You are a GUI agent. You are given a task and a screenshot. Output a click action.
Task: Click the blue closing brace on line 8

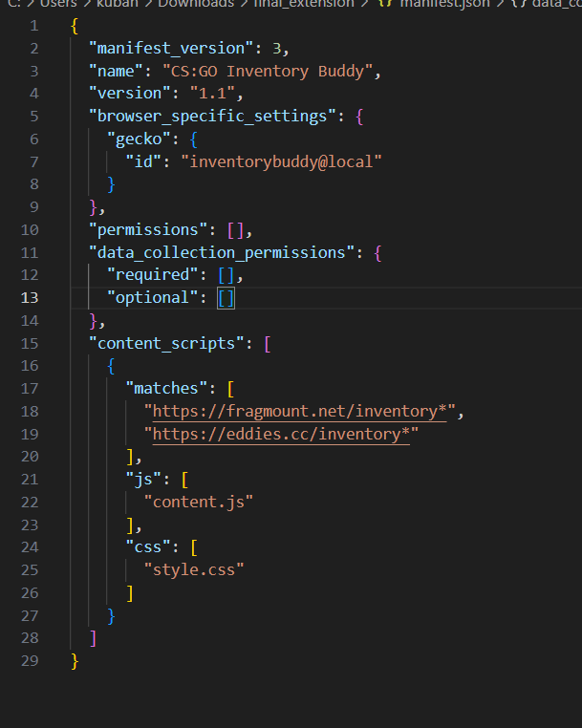click(111, 184)
